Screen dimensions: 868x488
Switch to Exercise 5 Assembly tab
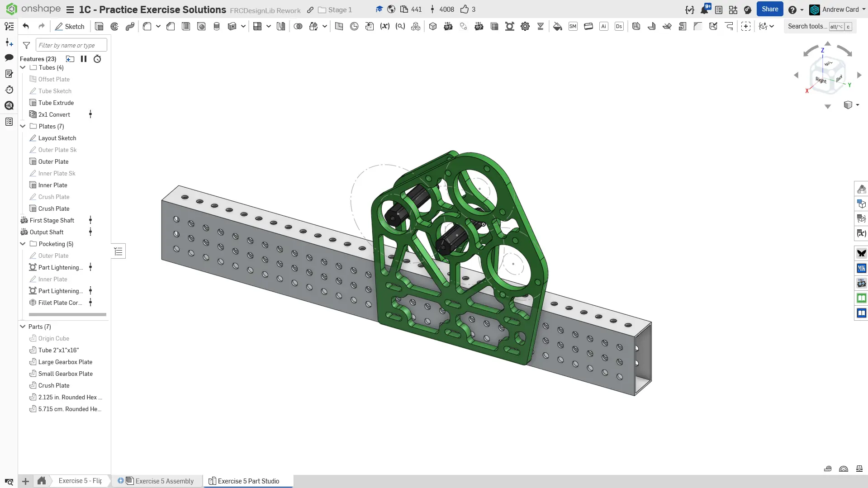164,481
